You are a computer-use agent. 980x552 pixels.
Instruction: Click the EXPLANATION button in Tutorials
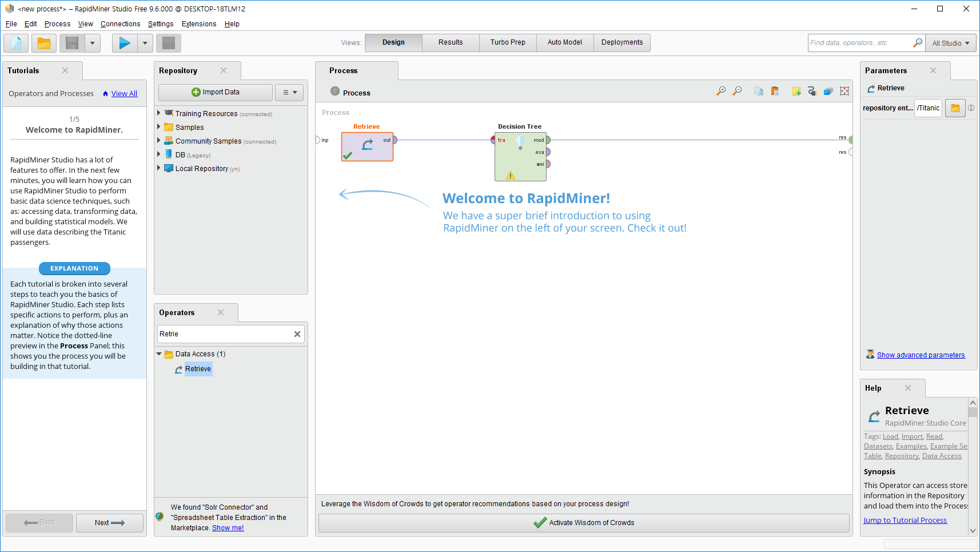pos(74,268)
